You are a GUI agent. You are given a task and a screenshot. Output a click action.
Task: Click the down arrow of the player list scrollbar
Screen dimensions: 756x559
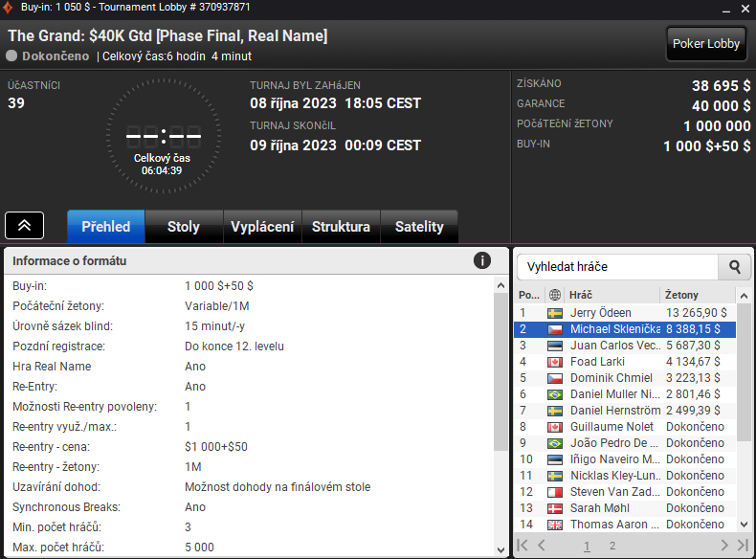click(x=744, y=525)
